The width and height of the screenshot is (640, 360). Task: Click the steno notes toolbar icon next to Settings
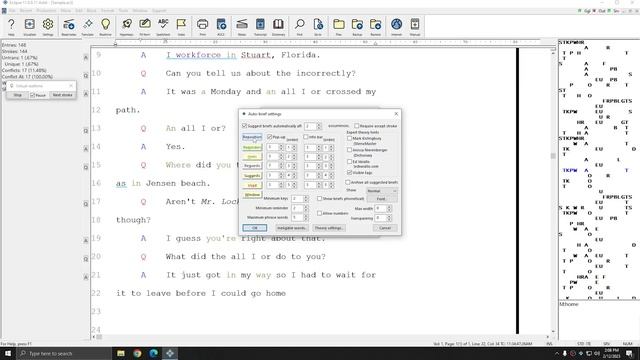click(69, 27)
